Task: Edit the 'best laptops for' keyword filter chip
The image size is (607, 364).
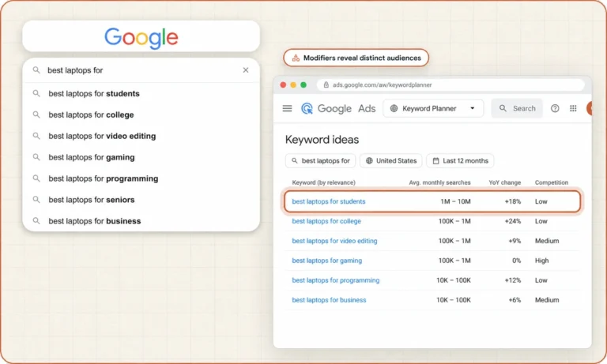Action: click(x=321, y=161)
